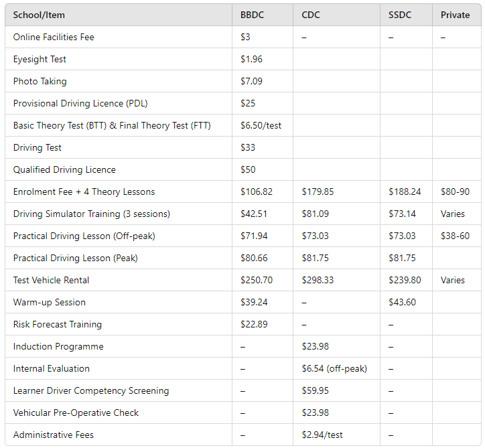The height and width of the screenshot is (448, 485).
Task: Select the BBDC column header
Action: point(252,15)
